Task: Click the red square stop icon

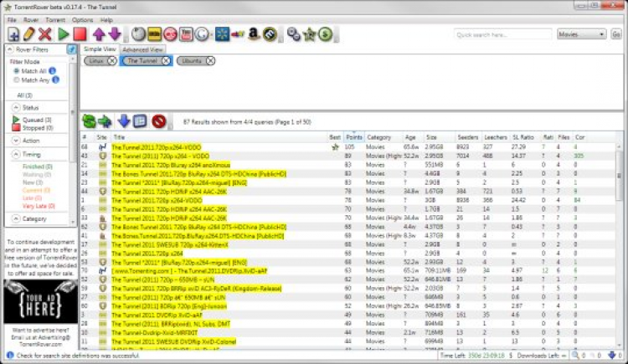Action: pyautogui.click(x=80, y=34)
